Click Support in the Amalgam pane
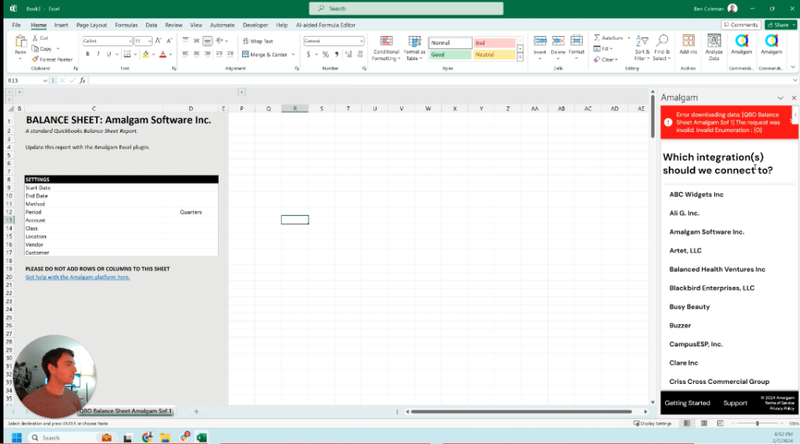 pos(735,403)
